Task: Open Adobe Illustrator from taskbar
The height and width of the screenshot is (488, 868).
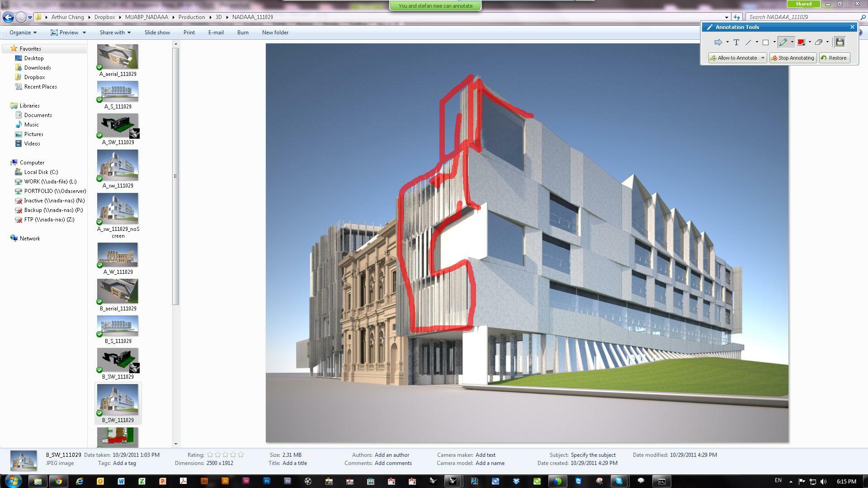Action: (225, 481)
